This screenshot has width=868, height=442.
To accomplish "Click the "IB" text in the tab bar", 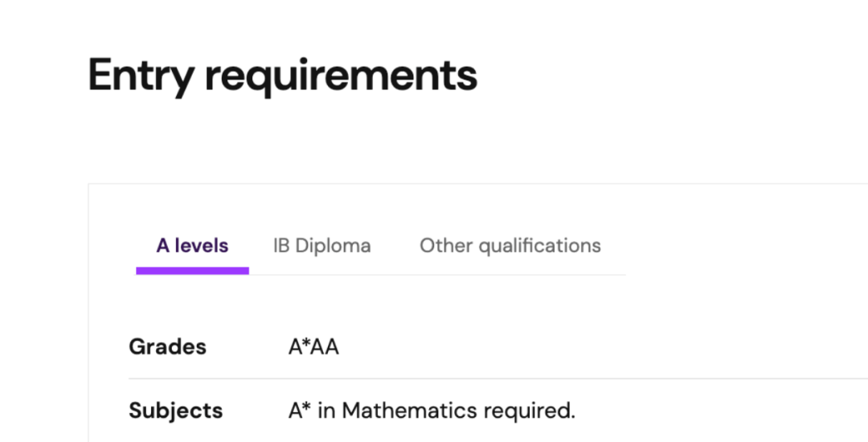I will [280, 246].
